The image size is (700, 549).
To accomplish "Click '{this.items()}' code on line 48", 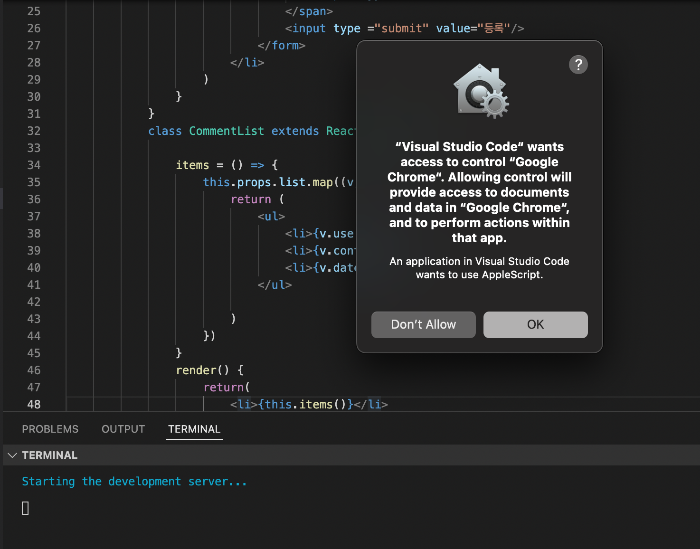I will click(306, 404).
